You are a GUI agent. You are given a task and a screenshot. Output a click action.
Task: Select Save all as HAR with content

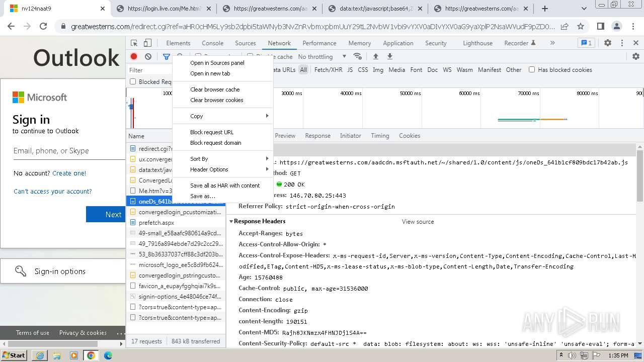coord(222,186)
